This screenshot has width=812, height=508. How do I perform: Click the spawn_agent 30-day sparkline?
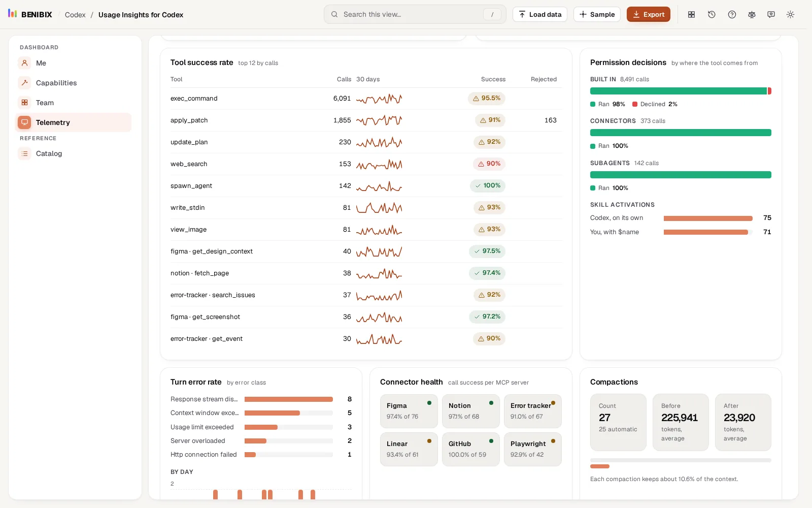pyautogui.click(x=379, y=186)
